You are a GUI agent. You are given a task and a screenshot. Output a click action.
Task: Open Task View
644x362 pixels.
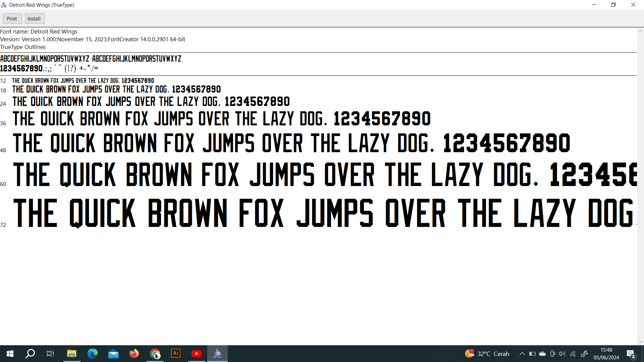point(50,354)
